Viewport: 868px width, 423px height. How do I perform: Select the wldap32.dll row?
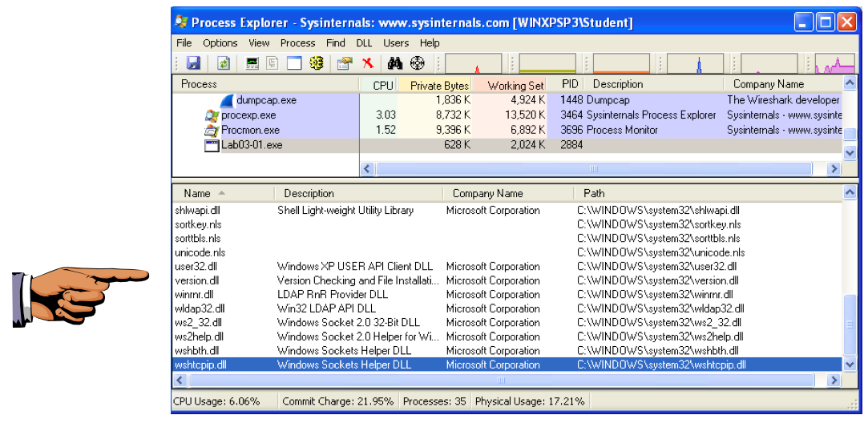pyautogui.click(x=507, y=308)
